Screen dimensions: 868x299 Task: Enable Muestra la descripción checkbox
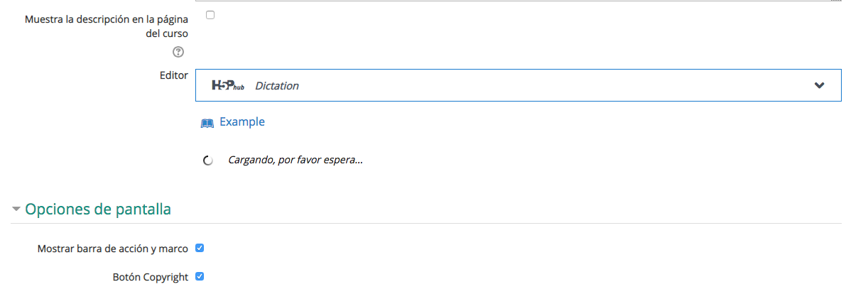coord(210,15)
